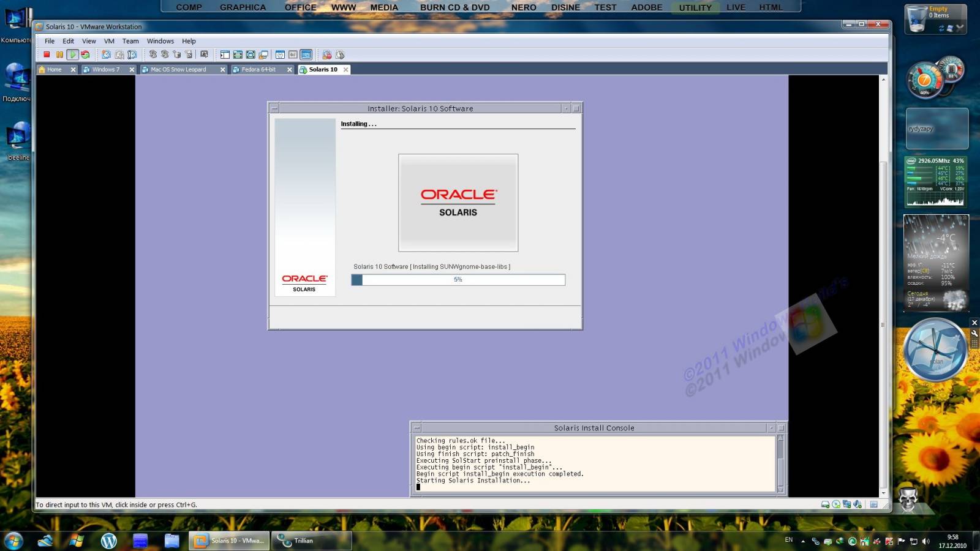Open the ADOBE launcher menu
The height and width of the screenshot is (551, 980).
647,7
